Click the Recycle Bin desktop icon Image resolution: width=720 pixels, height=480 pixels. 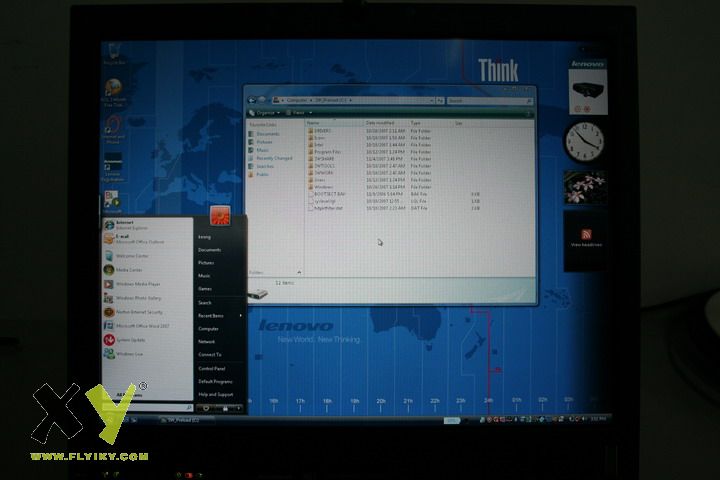coord(114,54)
